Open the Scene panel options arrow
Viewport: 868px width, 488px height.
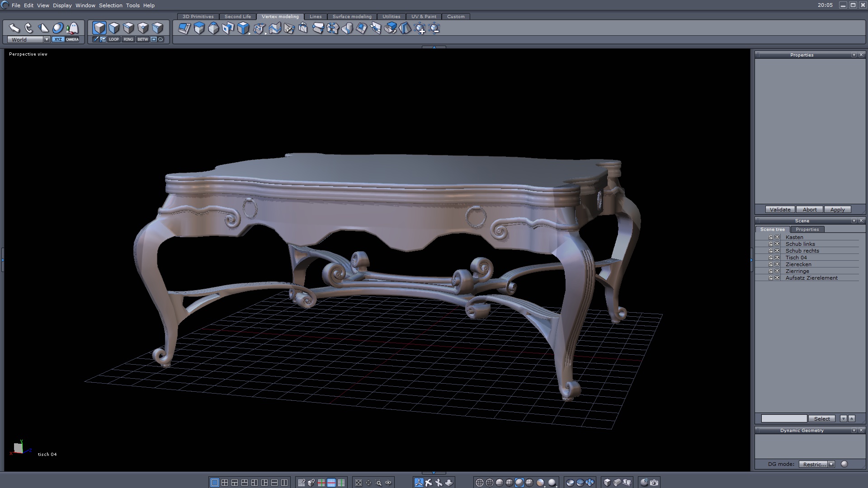click(854, 221)
